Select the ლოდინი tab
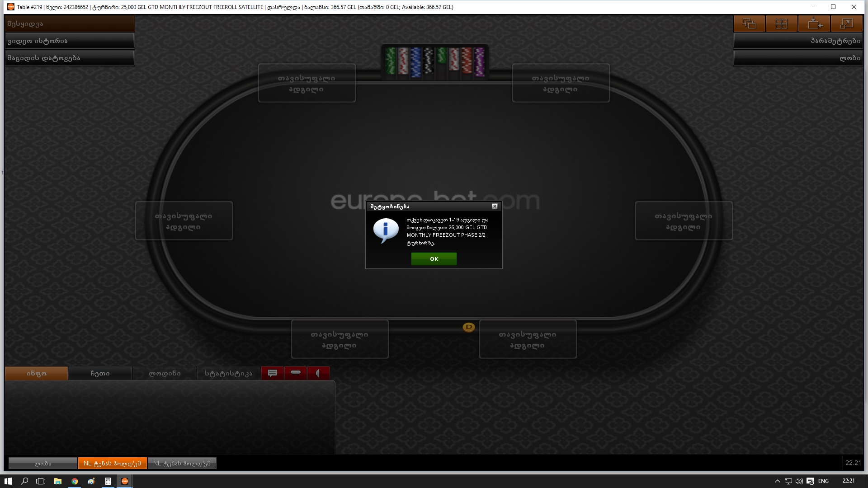Screen dimensions: 868x488 (x=165, y=374)
